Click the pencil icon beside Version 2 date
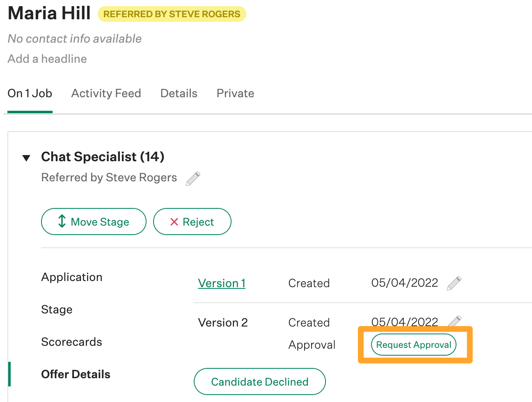Image resolution: width=532 pixels, height=402 pixels. tap(454, 320)
